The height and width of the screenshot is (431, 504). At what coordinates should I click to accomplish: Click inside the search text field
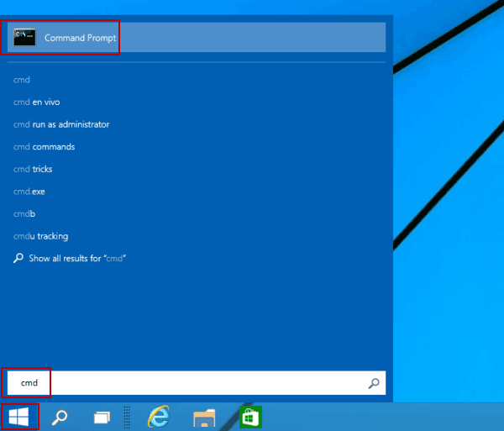(197, 383)
